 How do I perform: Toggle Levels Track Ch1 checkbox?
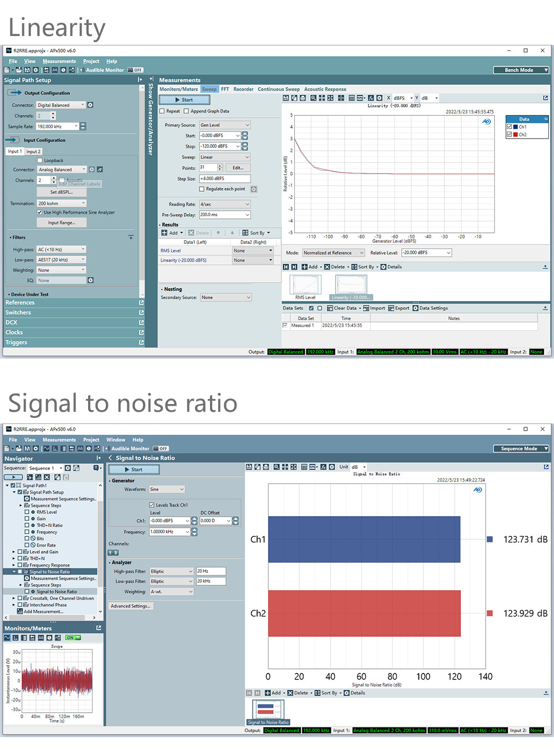pos(152,505)
